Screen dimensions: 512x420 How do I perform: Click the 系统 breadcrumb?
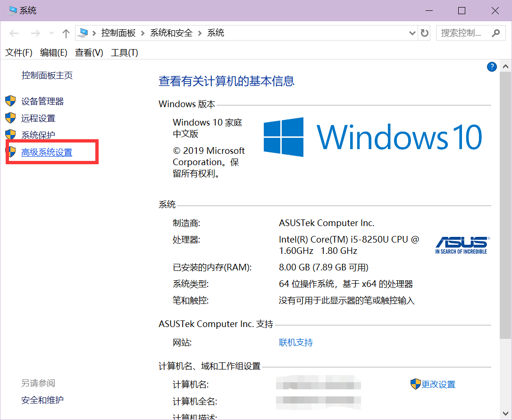216,33
